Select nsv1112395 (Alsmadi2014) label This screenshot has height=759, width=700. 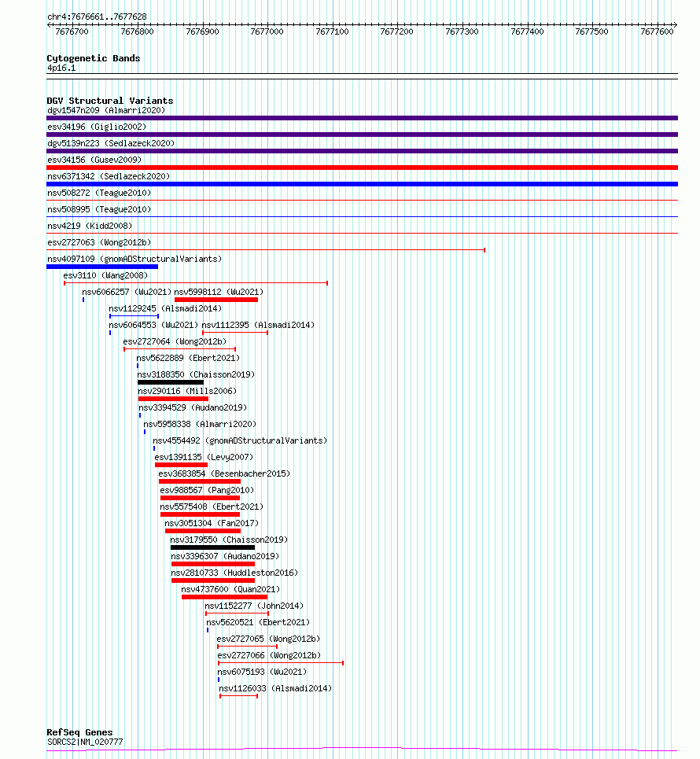pyautogui.click(x=258, y=325)
